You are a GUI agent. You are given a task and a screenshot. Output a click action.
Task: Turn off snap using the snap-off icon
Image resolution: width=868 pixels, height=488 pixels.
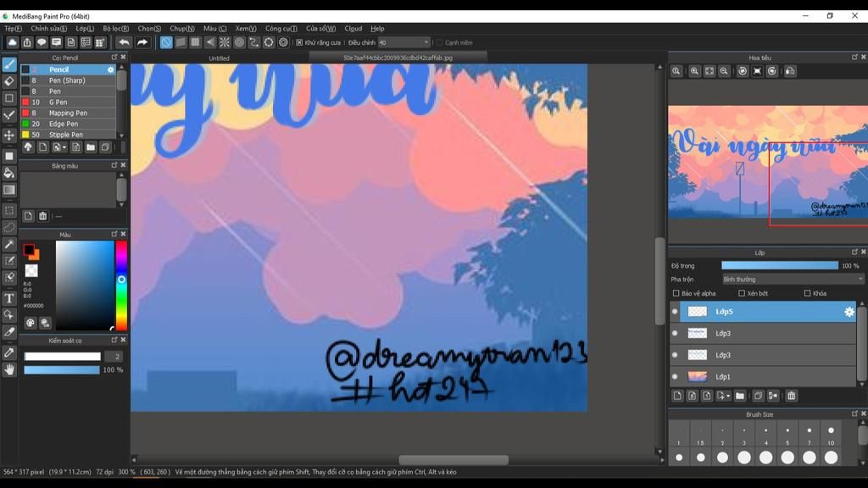point(166,42)
